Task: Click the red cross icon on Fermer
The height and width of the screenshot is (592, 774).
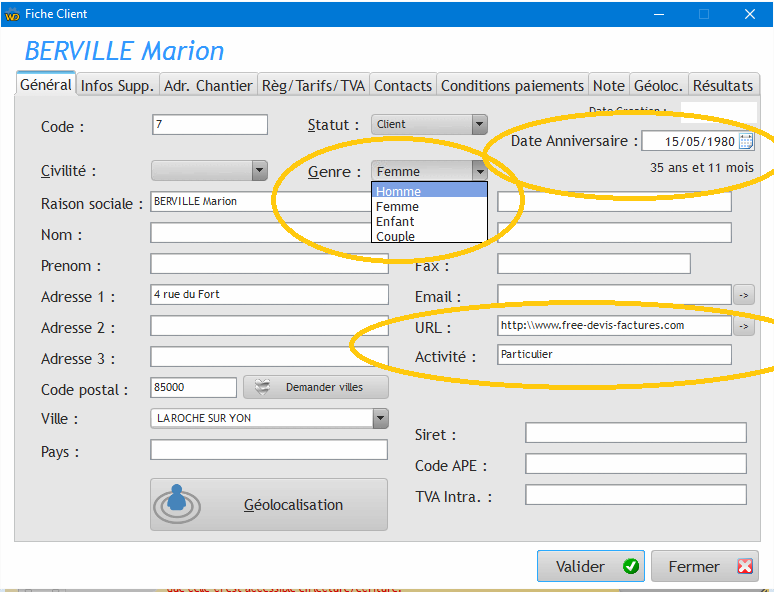Action: point(744,566)
